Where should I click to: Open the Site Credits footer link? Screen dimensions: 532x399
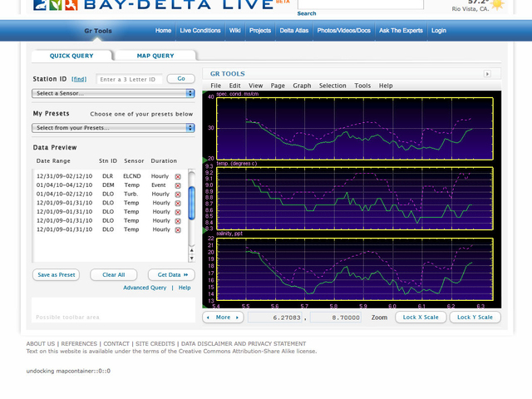[155, 343]
